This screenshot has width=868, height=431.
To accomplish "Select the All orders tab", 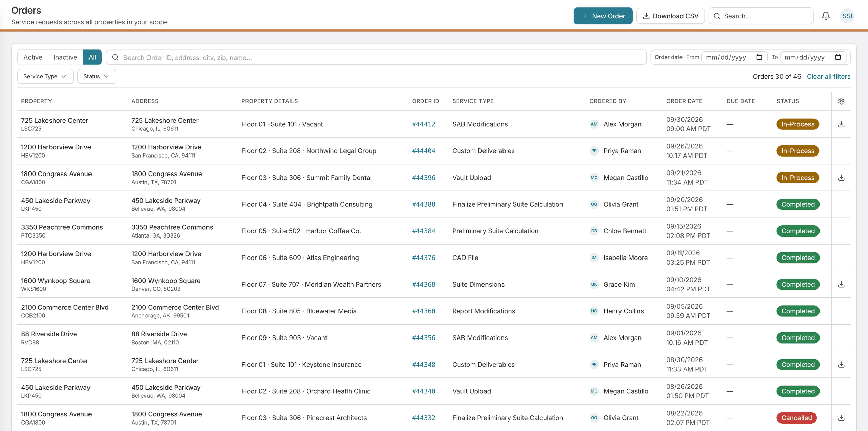I will pyautogui.click(x=92, y=57).
